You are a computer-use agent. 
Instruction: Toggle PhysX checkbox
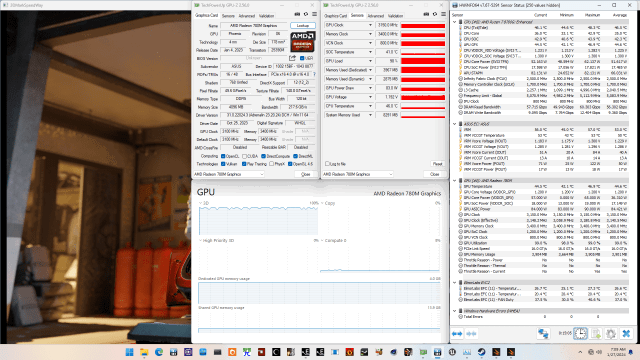pyautogui.click(x=271, y=164)
